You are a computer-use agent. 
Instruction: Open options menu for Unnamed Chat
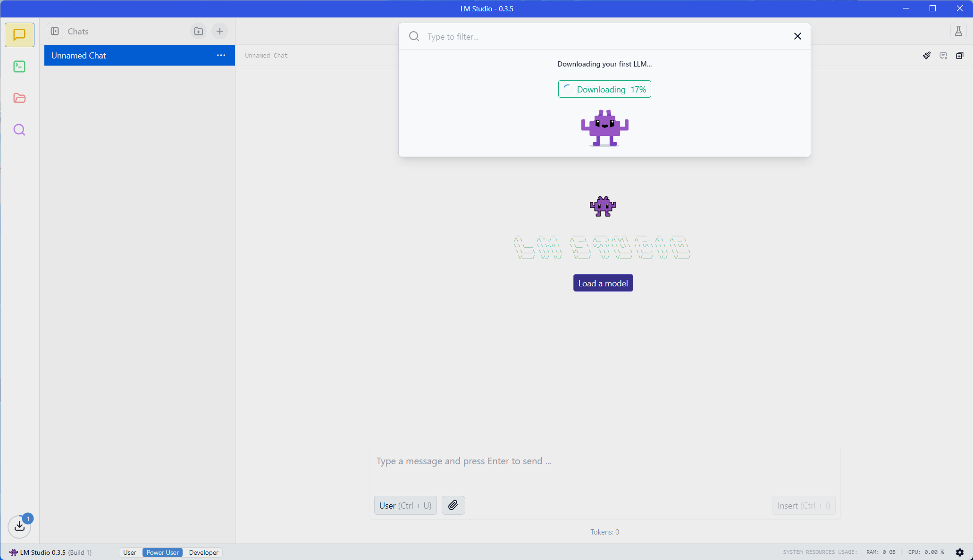221,55
